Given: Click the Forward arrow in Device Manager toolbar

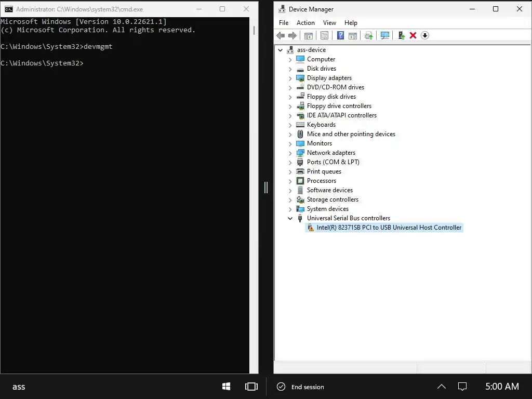Looking at the screenshot, I should pyautogui.click(x=292, y=36).
